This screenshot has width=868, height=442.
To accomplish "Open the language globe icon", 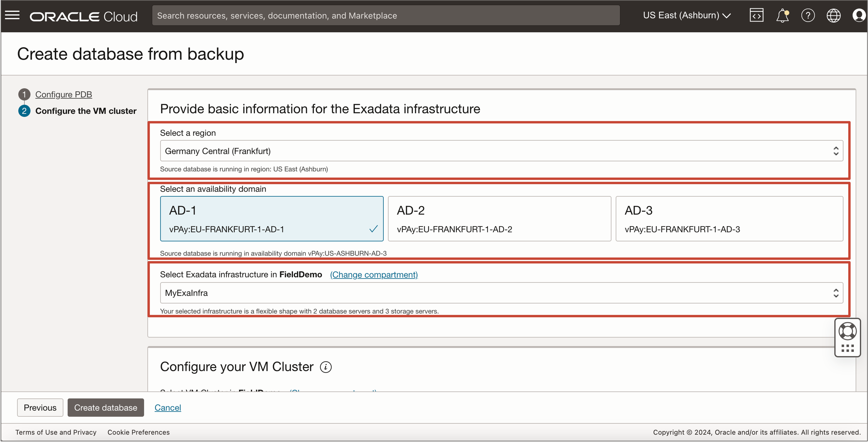I will coord(833,15).
